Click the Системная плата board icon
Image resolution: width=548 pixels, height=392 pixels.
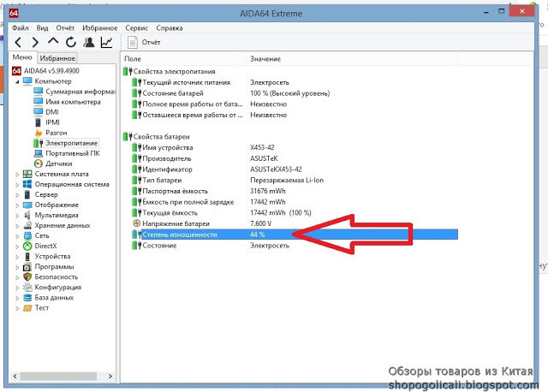point(27,174)
